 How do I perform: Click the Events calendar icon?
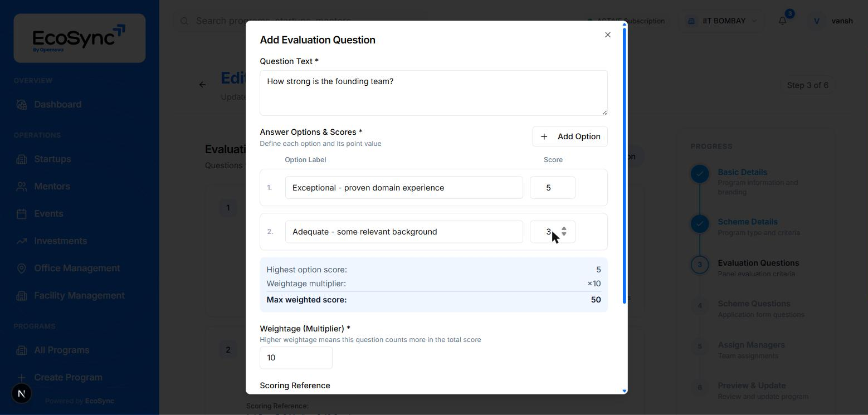pos(22,214)
